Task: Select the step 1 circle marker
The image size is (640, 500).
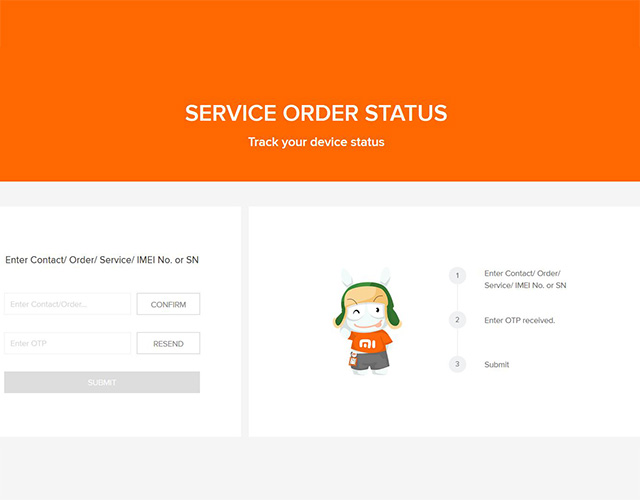Action: pos(457,276)
